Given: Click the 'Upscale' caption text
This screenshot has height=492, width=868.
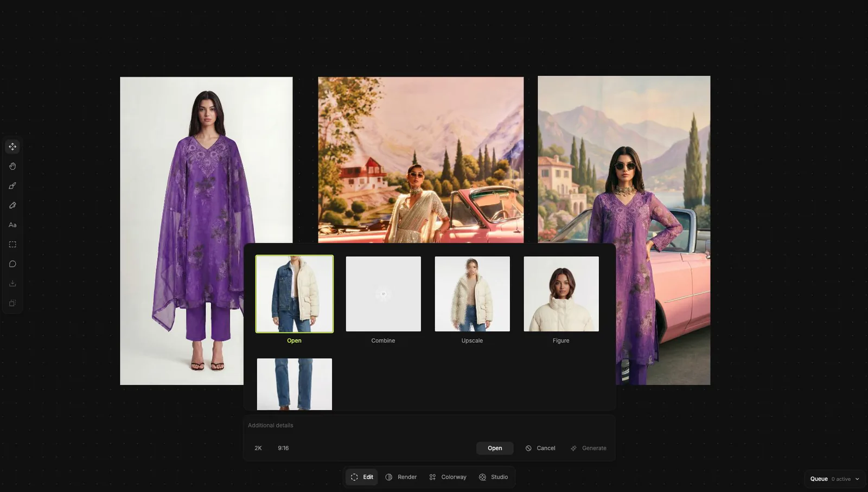Looking at the screenshot, I should (x=472, y=341).
